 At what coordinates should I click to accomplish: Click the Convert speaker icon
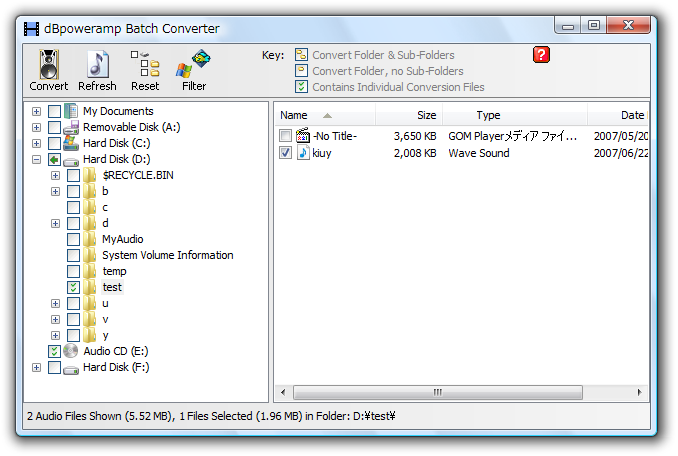(48, 64)
